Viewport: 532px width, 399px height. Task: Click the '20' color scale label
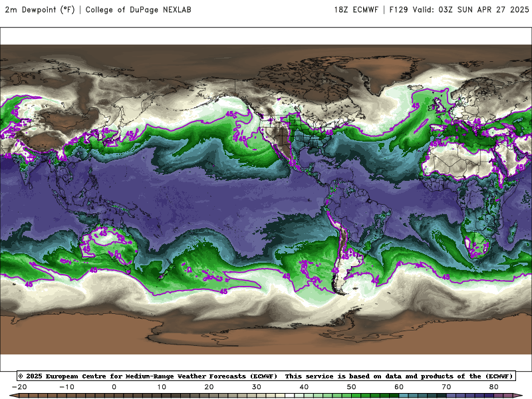pyautogui.click(x=209, y=387)
